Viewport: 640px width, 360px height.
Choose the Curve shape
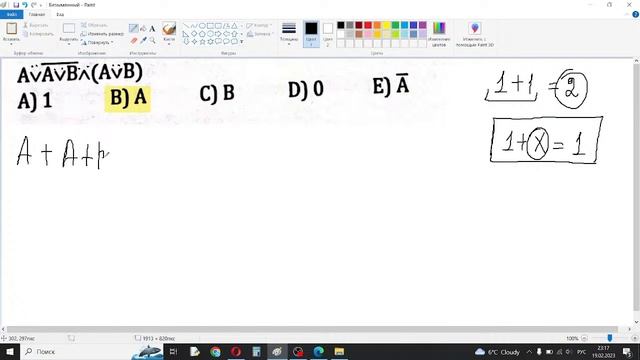coord(194,26)
